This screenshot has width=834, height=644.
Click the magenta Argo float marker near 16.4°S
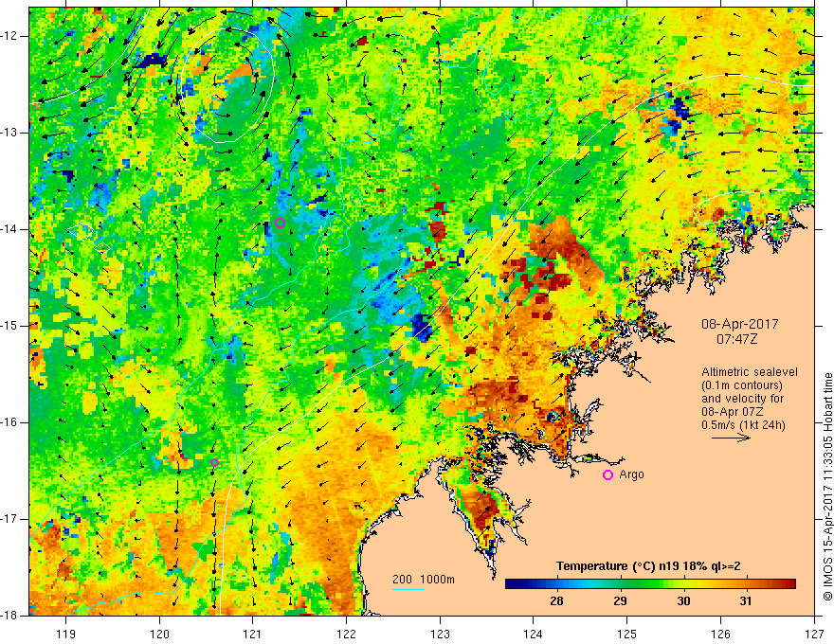click(x=214, y=462)
